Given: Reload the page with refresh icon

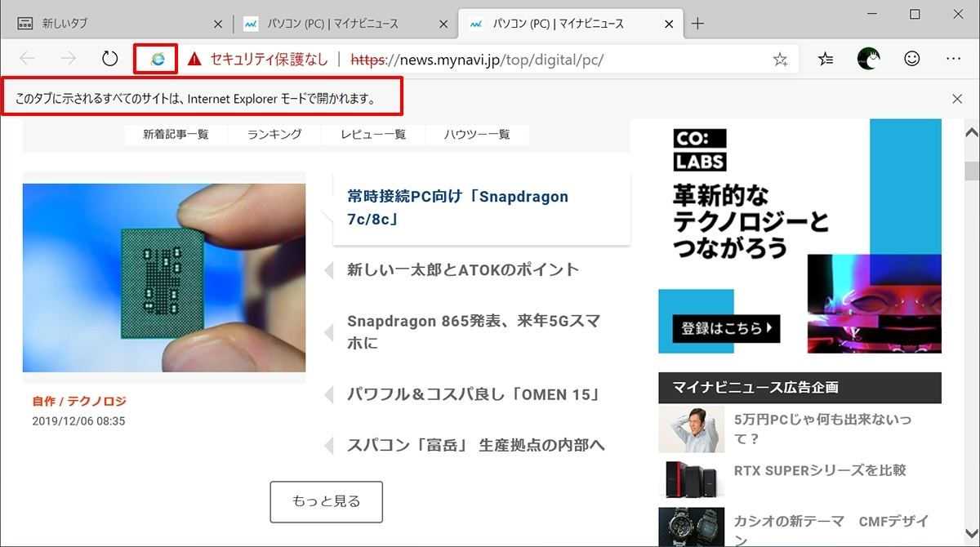Looking at the screenshot, I should [x=110, y=59].
